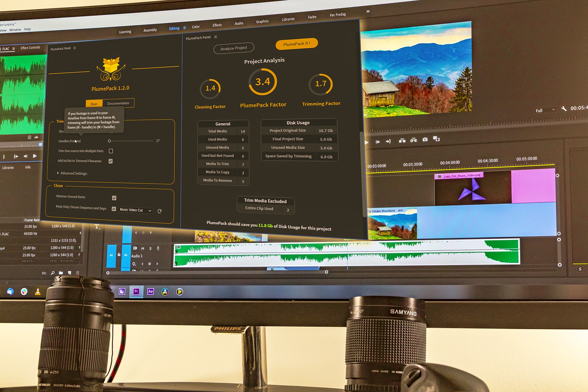Uncheck Add In/Out to Trimmed Filenames
The height and width of the screenshot is (392, 588).
(111, 161)
